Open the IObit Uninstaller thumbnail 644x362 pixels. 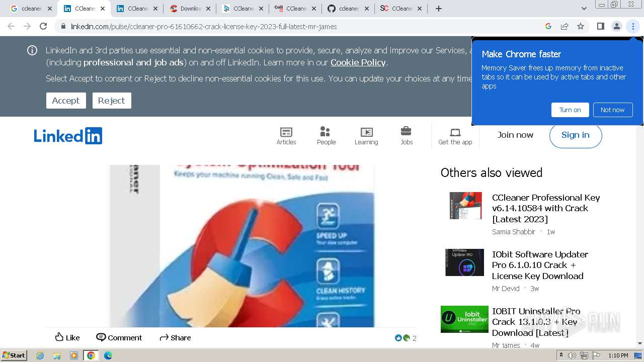pyautogui.click(x=464, y=319)
